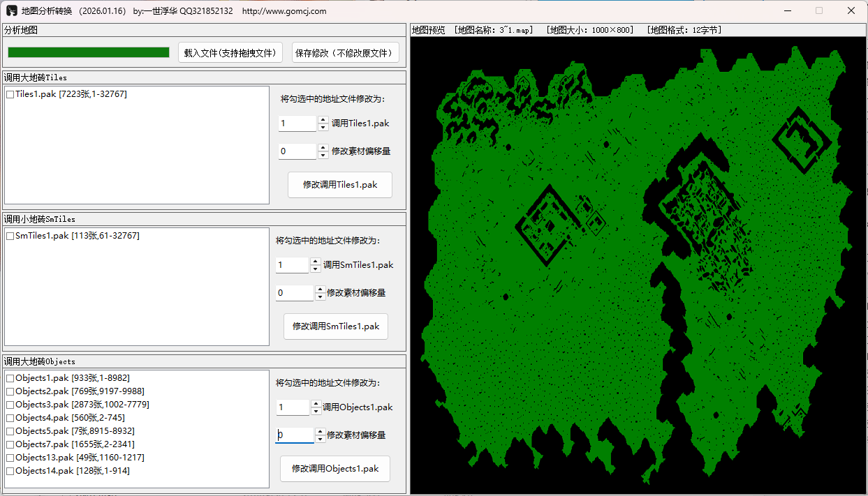Click the app icon in title bar
The height and width of the screenshot is (496, 868).
click(11, 10)
